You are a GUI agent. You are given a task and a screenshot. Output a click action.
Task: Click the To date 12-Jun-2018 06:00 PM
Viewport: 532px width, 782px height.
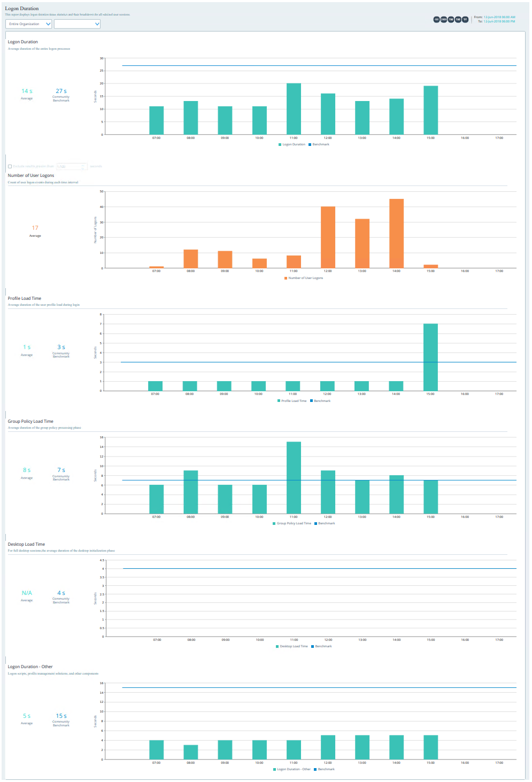click(x=499, y=21)
